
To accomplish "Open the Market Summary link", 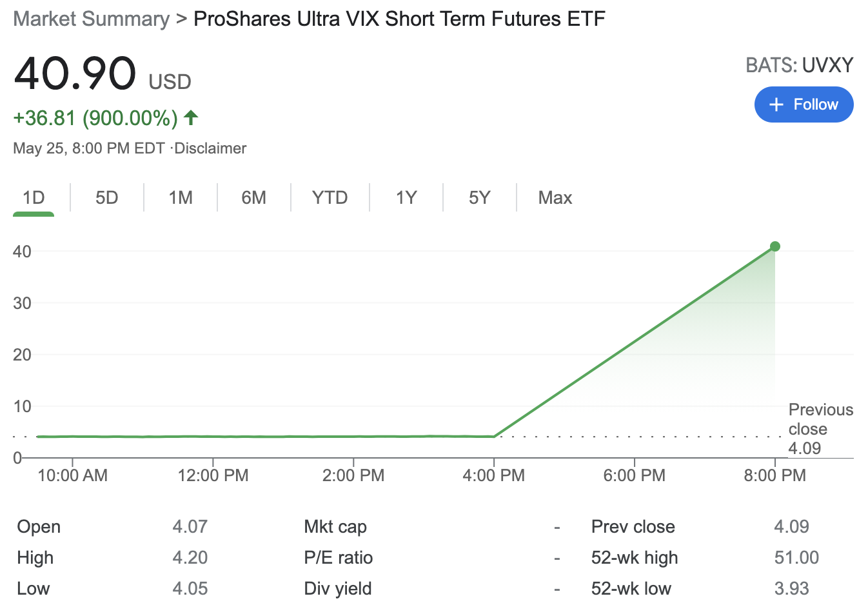I will pos(92,19).
